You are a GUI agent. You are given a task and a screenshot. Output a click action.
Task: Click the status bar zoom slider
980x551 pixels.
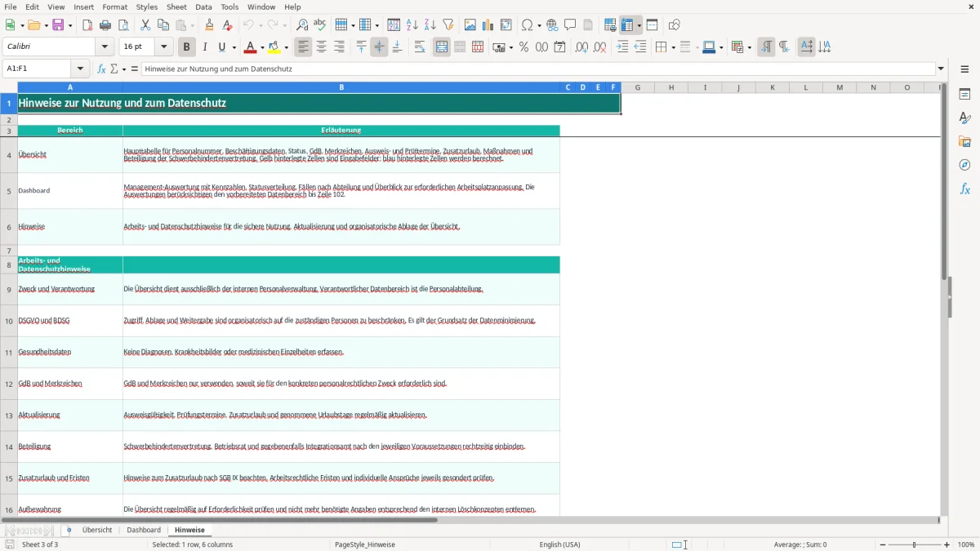pyautogui.click(x=915, y=544)
